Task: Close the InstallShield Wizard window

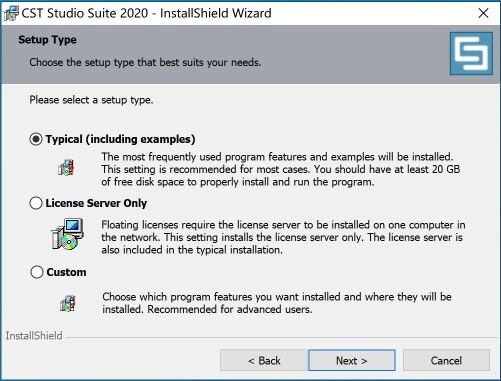Action: [483, 13]
